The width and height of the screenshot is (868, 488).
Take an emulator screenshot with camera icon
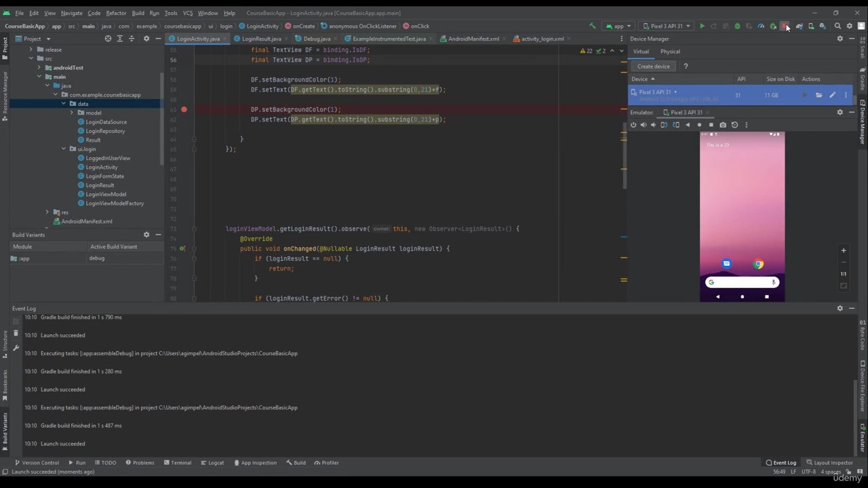pos(723,125)
